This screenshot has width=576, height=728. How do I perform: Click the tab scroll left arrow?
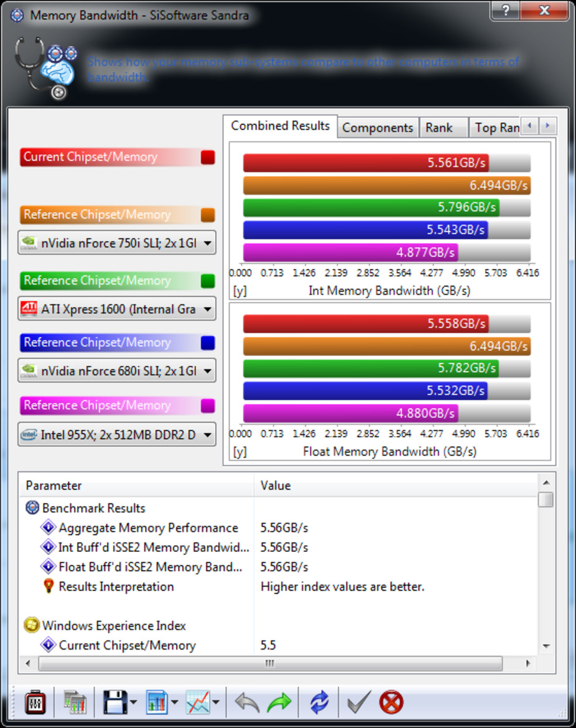pyautogui.click(x=529, y=126)
